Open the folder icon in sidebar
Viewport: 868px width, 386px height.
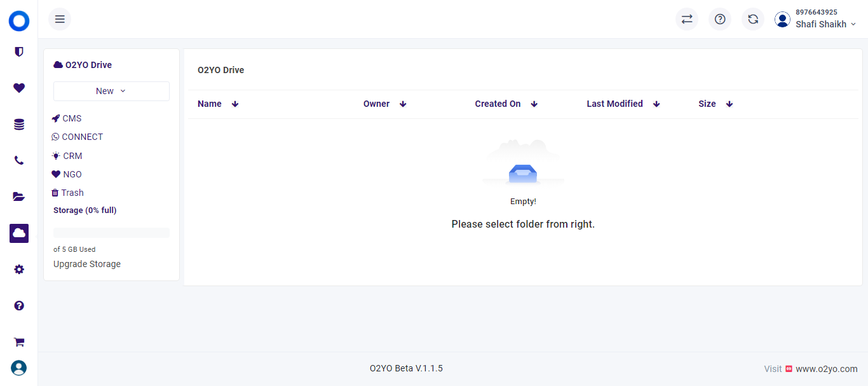pos(19,196)
